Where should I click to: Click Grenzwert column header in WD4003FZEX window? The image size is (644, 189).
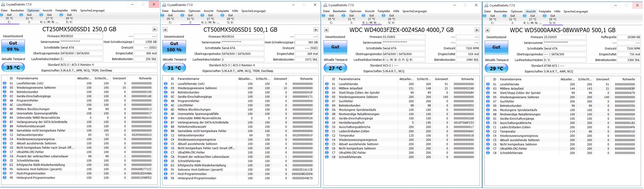coord(441,79)
